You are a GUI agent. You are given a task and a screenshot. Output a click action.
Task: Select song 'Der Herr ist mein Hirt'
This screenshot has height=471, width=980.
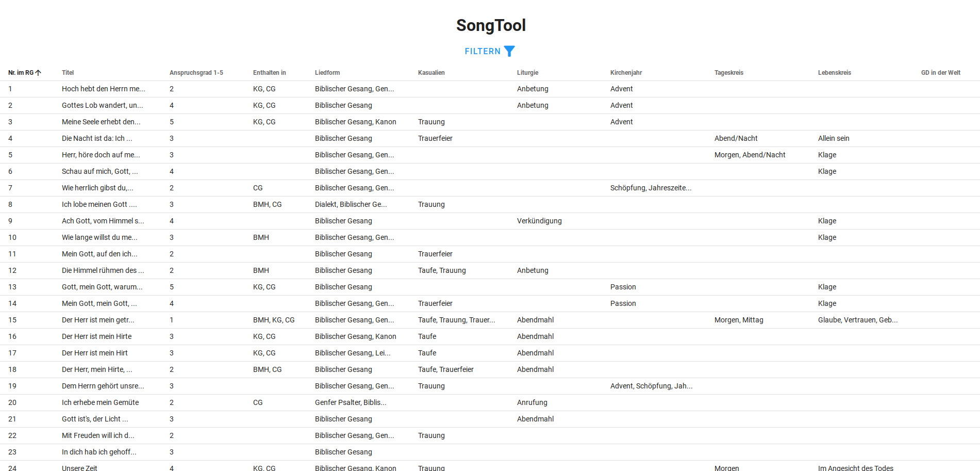[95, 353]
